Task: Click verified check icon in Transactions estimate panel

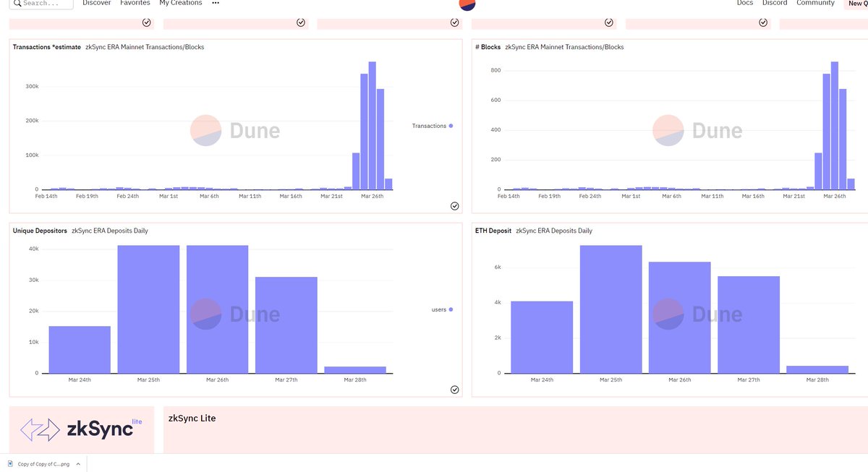Action: click(454, 206)
